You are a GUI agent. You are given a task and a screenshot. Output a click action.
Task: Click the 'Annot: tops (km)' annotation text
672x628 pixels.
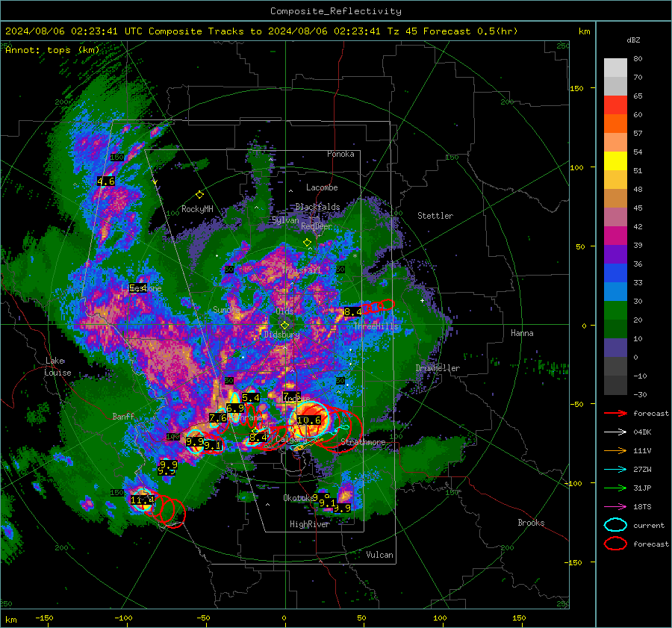click(x=52, y=50)
